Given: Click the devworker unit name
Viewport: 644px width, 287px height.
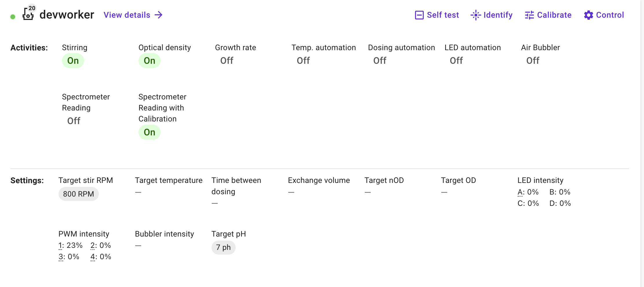Looking at the screenshot, I should pos(67,15).
